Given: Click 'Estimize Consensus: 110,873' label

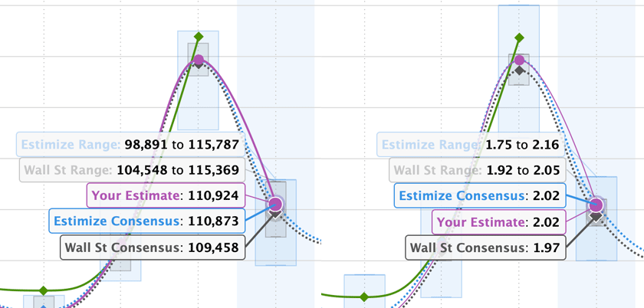Looking at the screenshot, I should (147, 221).
